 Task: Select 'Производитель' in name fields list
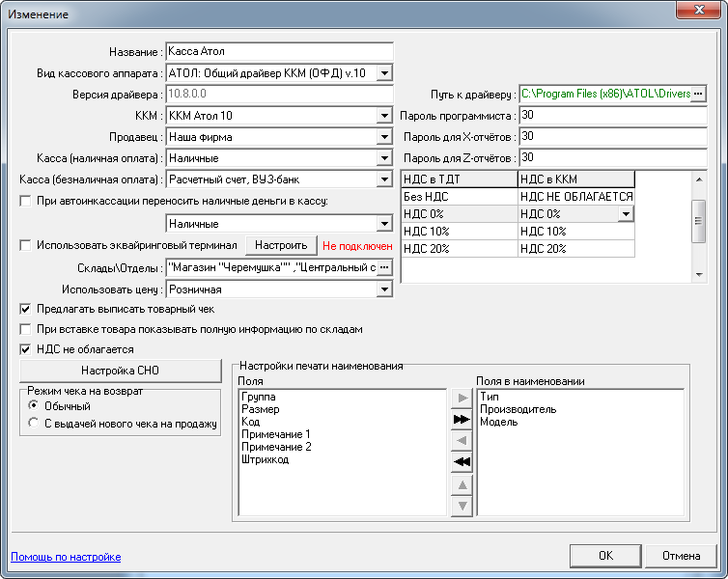coord(517,409)
